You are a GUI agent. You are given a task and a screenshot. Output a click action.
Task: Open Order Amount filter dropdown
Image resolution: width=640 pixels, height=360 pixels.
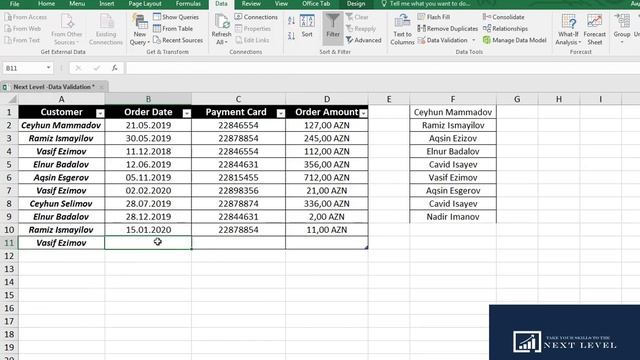click(363, 113)
